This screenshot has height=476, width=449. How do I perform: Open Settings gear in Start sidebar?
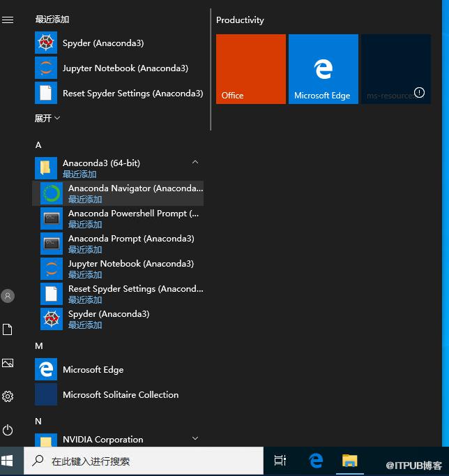tap(8, 396)
